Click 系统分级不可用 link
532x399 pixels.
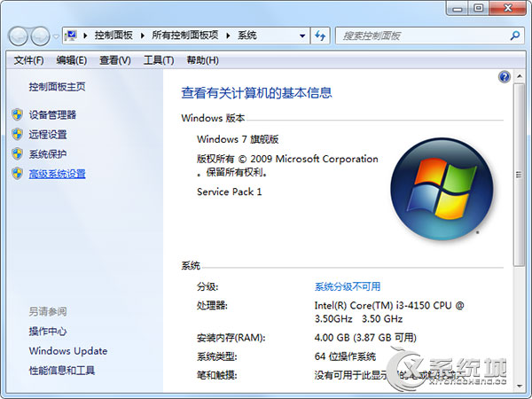[x=348, y=286]
